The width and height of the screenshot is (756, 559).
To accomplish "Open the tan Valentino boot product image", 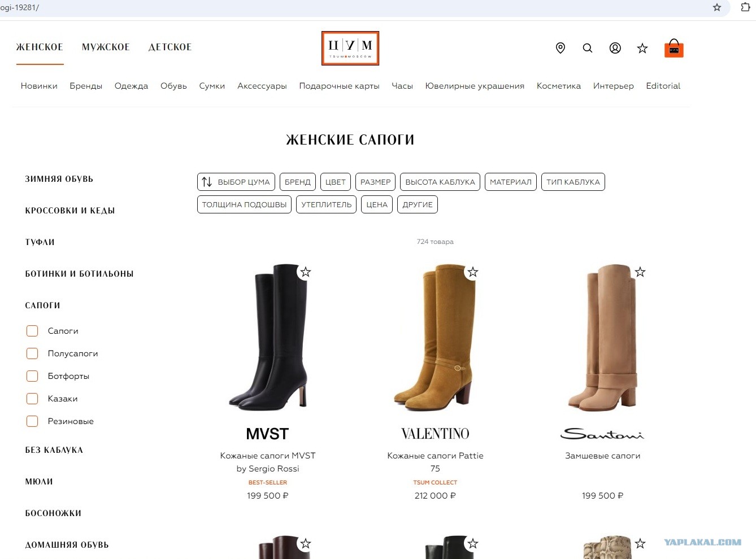I will (x=435, y=337).
